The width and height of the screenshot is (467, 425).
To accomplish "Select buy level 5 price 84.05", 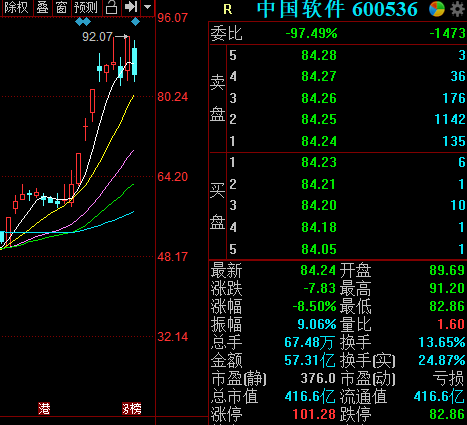I will (x=319, y=249).
